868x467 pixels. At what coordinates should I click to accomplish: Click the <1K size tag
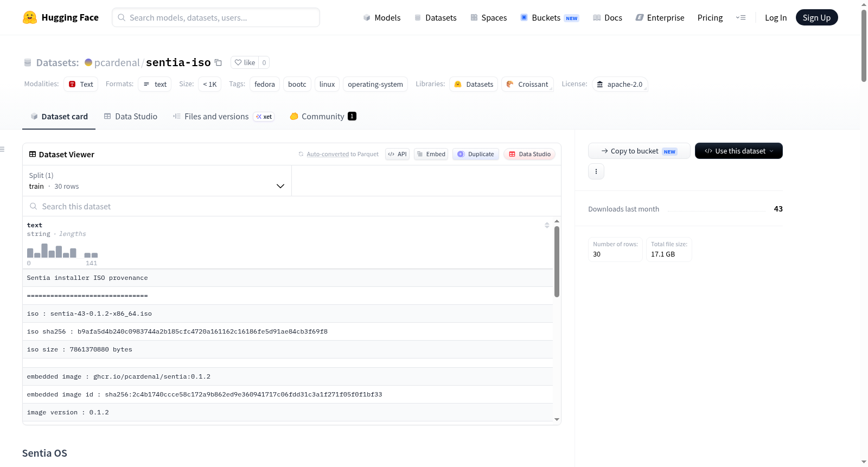(210, 84)
